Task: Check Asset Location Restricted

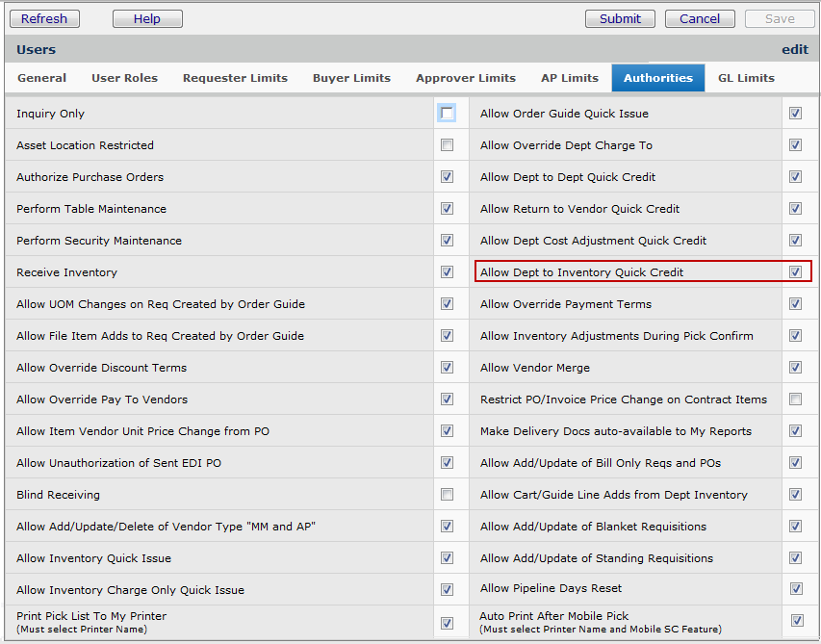Action: point(447,145)
